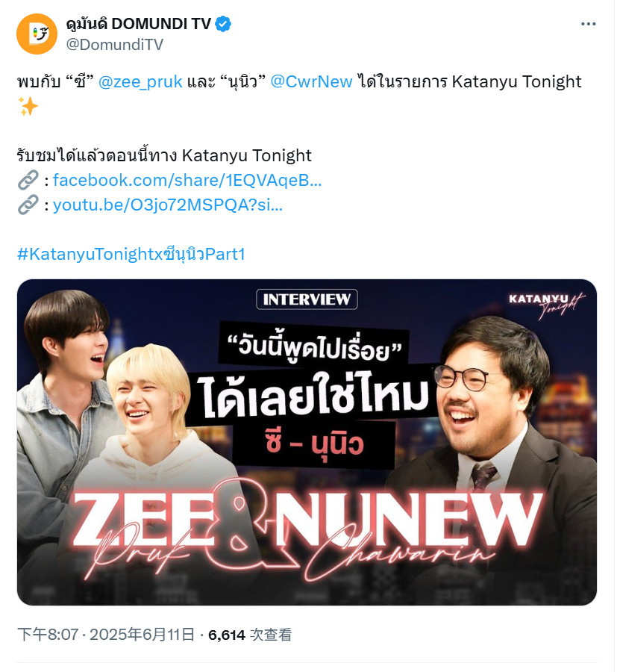This screenshot has width=617, height=672.
Task: Click the sparkles emoji in tweet
Action: click(28, 106)
